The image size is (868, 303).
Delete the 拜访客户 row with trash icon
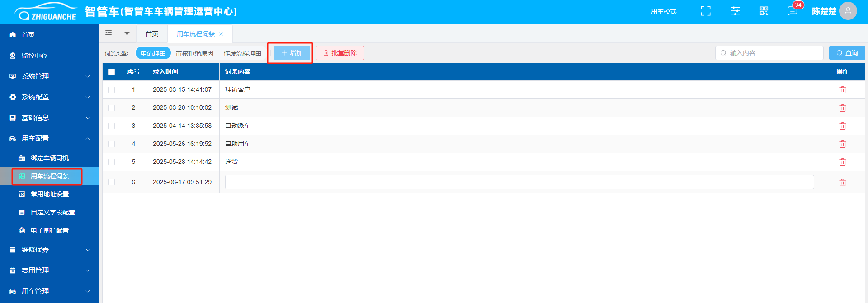pyautogui.click(x=842, y=90)
